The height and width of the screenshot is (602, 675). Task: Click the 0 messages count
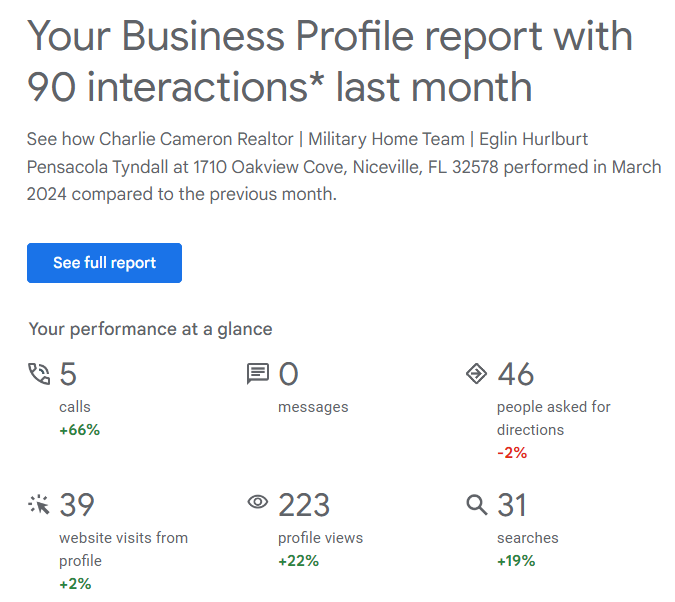[288, 375]
